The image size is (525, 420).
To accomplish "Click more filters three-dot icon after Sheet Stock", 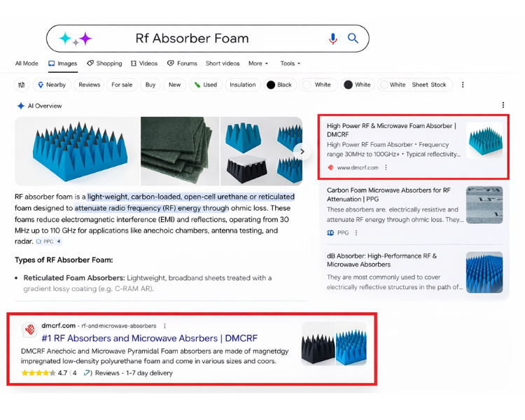I will coord(462,85).
